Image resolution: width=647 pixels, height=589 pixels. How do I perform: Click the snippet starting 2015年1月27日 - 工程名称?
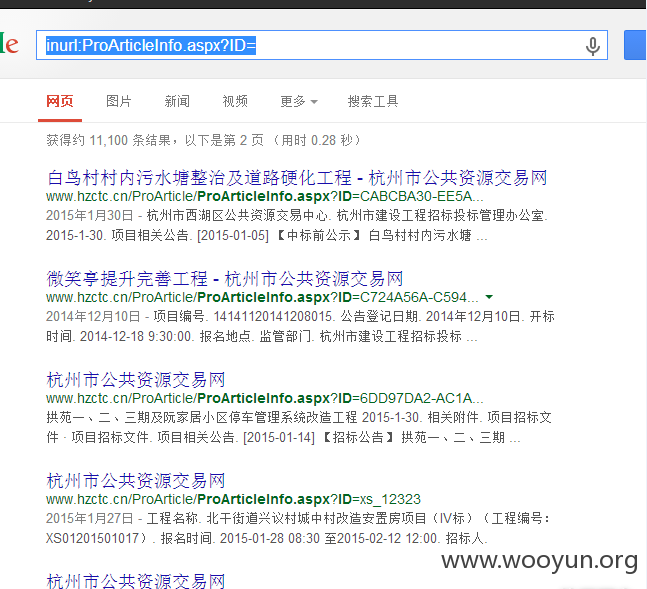(298, 528)
